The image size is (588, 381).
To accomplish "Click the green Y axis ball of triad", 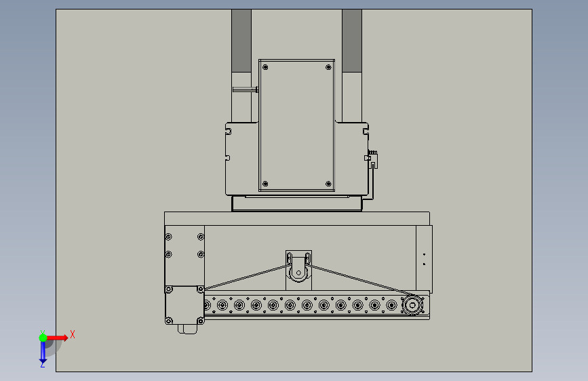I will pos(43,338).
